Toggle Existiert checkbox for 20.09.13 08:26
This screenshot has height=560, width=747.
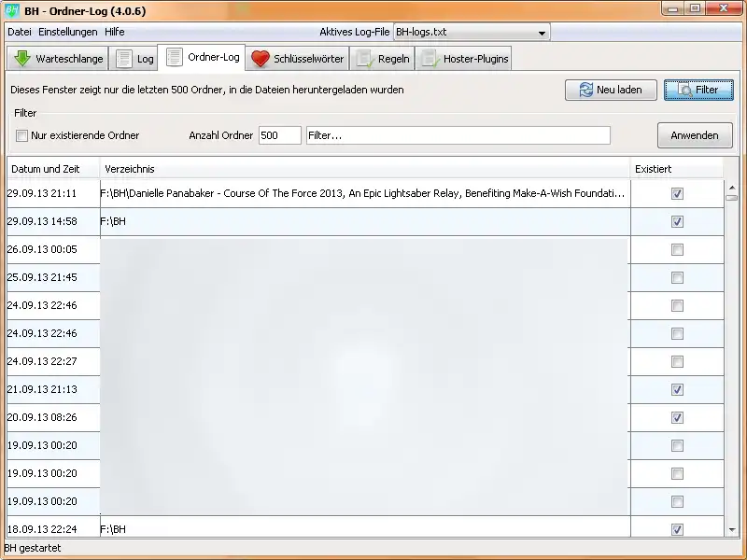pyautogui.click(x=677, y=417)
